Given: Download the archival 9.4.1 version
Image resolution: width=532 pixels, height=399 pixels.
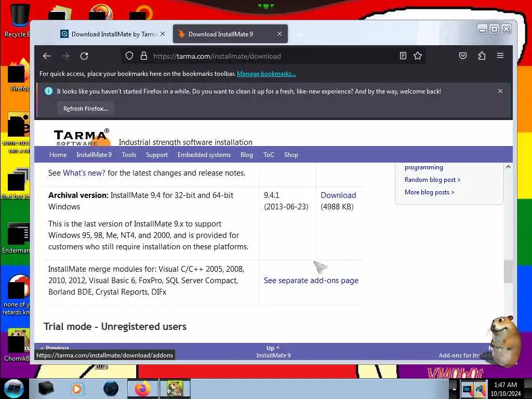Looking at the screenshot, I should point(338,195).
